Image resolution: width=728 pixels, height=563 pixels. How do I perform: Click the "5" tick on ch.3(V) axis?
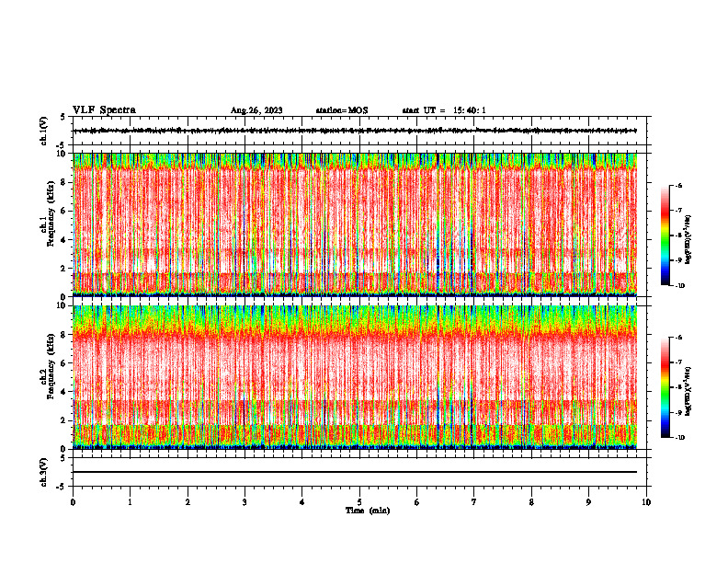pos(63,458)
